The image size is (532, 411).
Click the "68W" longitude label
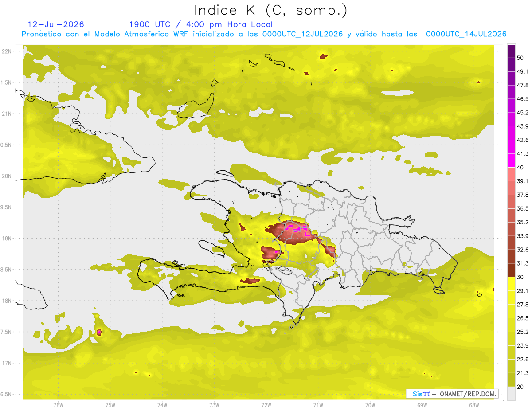click(474, 405)
